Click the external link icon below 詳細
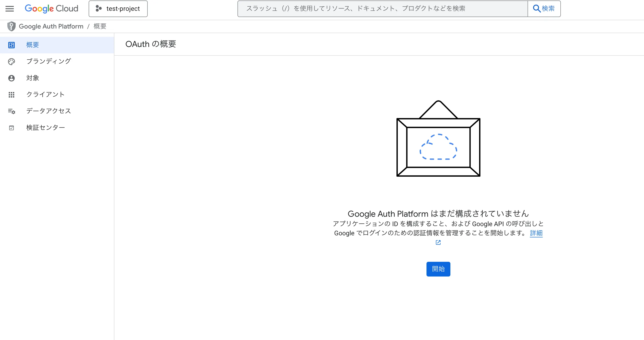 point(438,242)
